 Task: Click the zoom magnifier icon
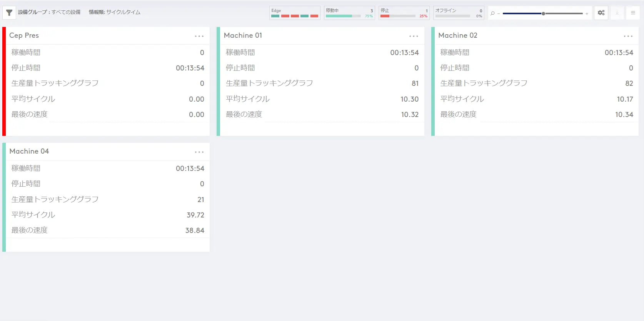pyautogui.click(x=492, y=13)
